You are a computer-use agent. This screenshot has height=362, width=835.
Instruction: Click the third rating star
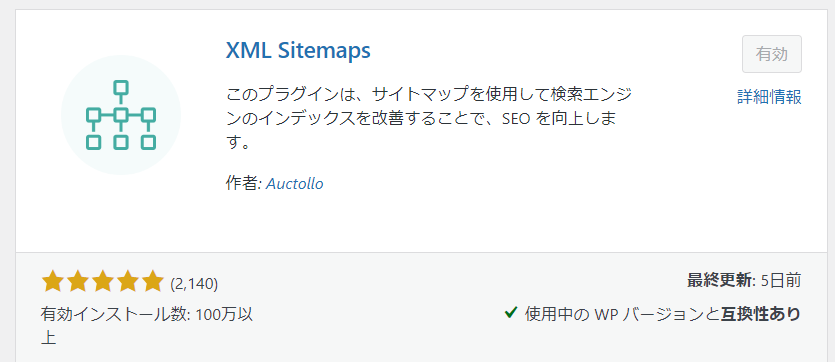(102, 282)
